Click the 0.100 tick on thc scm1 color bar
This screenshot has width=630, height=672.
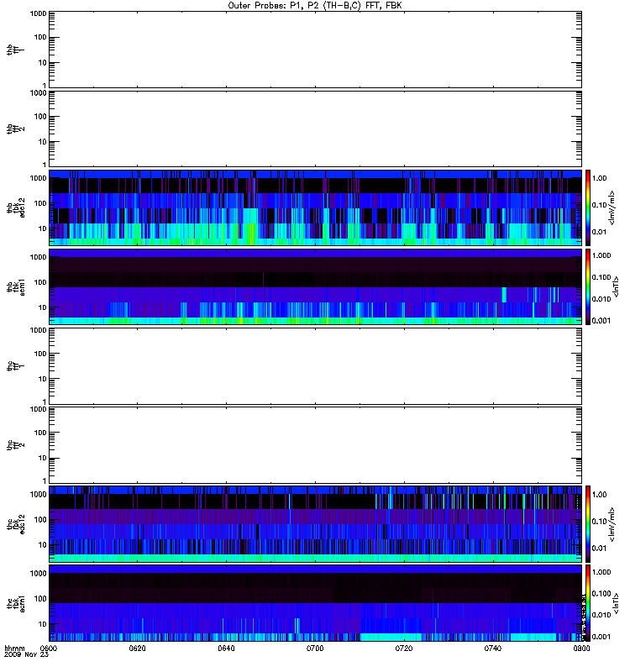pyautogui.click(x=601, y=593)
